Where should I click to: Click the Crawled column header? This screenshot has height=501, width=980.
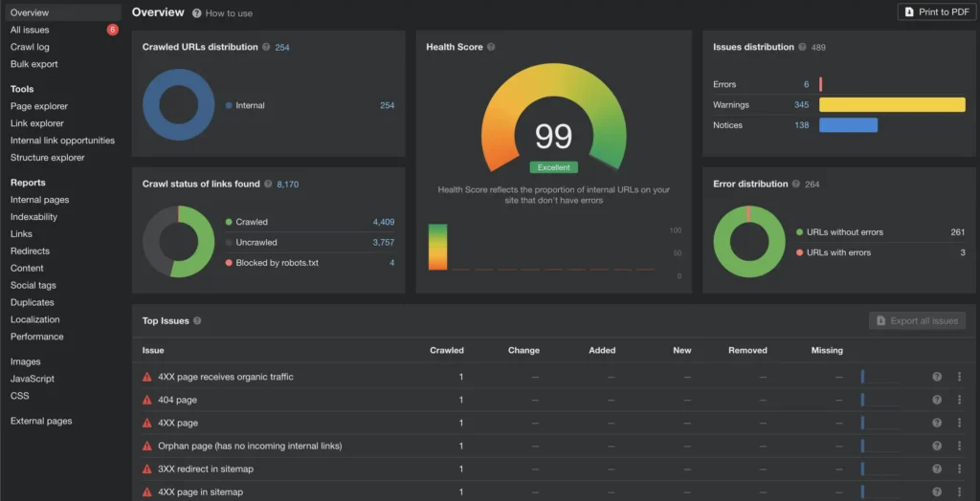pos(446,351)
